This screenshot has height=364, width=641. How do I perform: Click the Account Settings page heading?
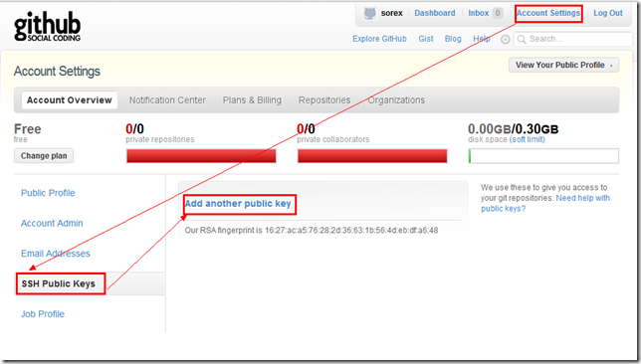pyautogui.click(x=57, y=71)
